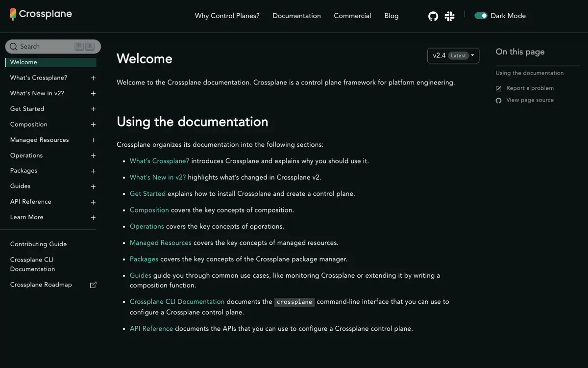
Task: Expand the Learn More sidebar section
Action: tap(93, 217)
